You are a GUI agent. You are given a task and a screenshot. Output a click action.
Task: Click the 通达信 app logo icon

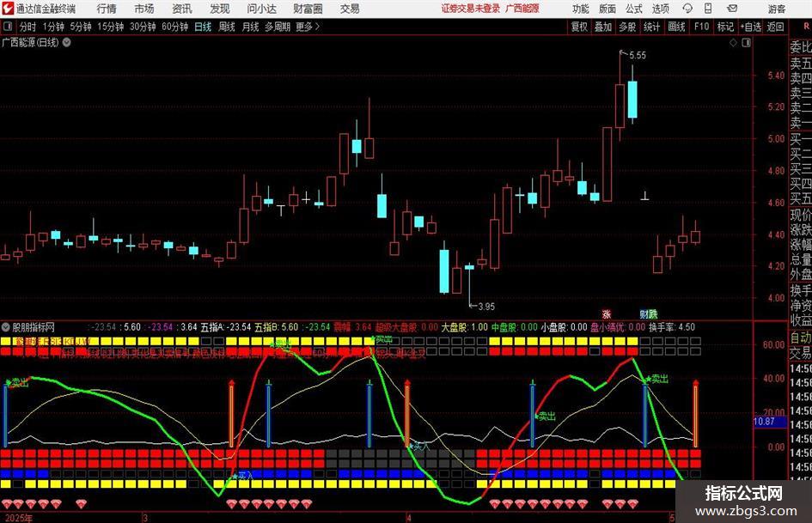point(8,9)
